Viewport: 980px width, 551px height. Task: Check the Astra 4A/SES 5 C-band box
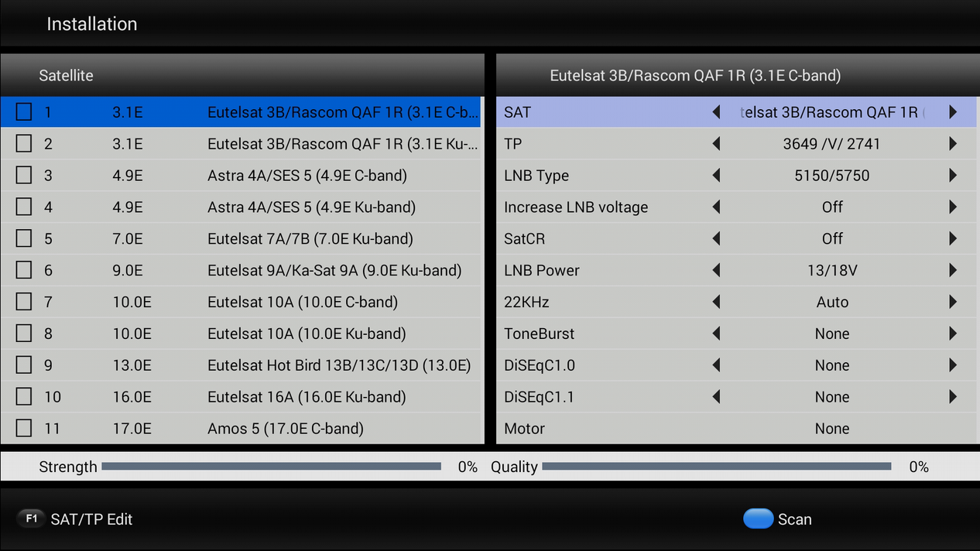[24, 176]
